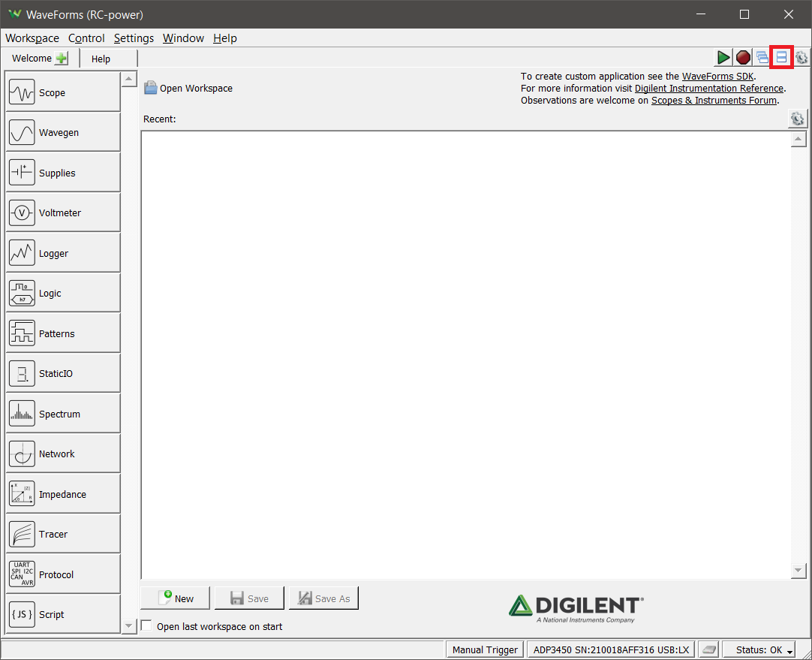Open Digilent Instrumentation Reference link

(709, 88)
